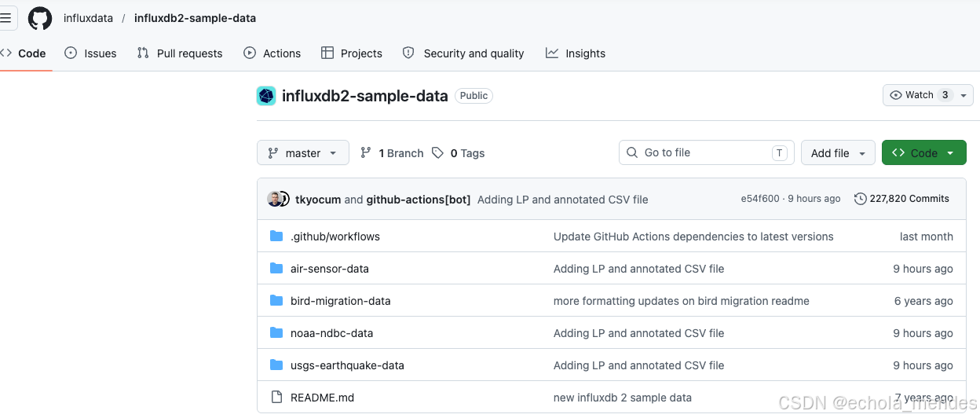Open influxdb2-sample-data breadcrumb link
This screenshot has height=418, width=980.
pos(195,18)
